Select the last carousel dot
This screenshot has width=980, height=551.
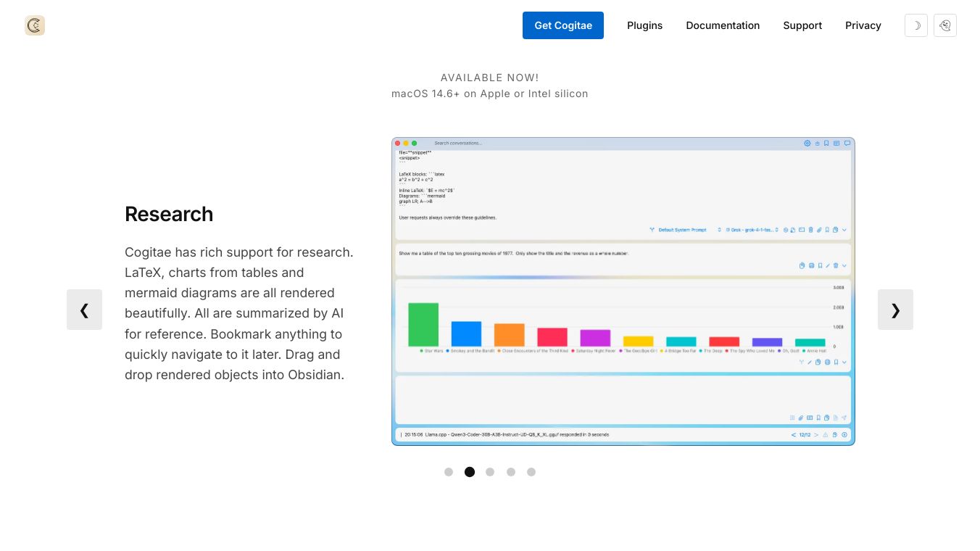click(531, 472)
